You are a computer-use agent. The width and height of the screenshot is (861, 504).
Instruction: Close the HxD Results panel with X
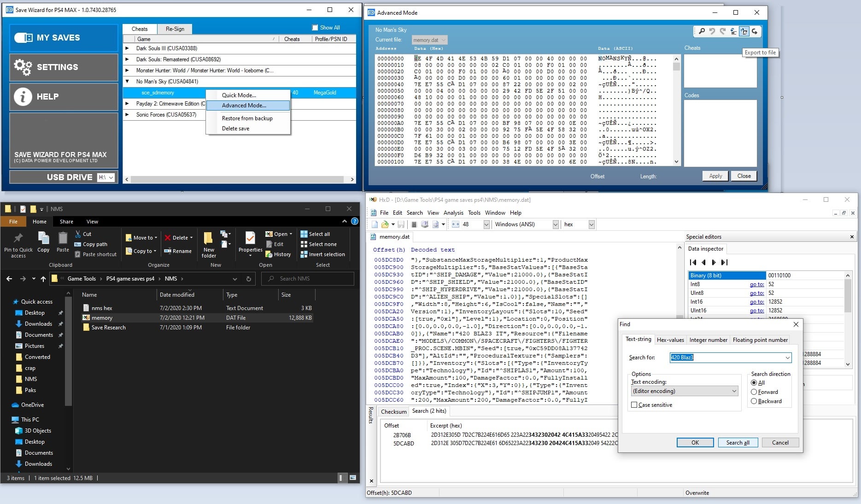[x=371, y=481]
